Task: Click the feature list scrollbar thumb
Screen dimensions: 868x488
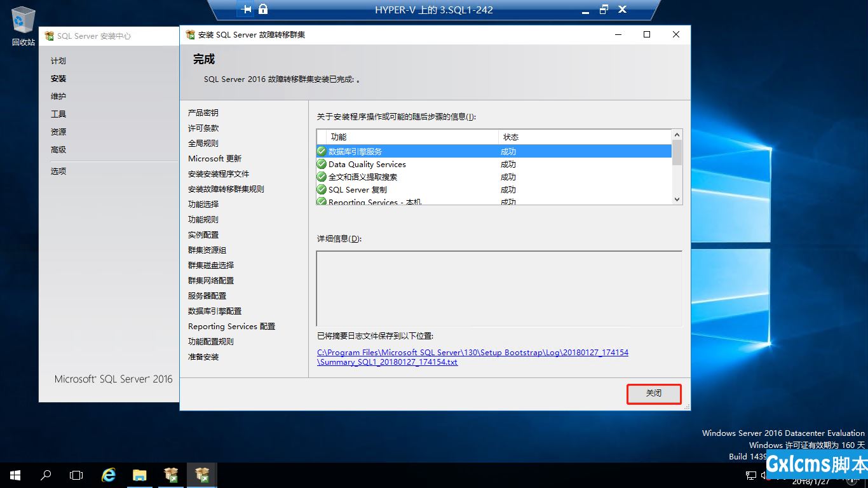Action: click(677, 152)
